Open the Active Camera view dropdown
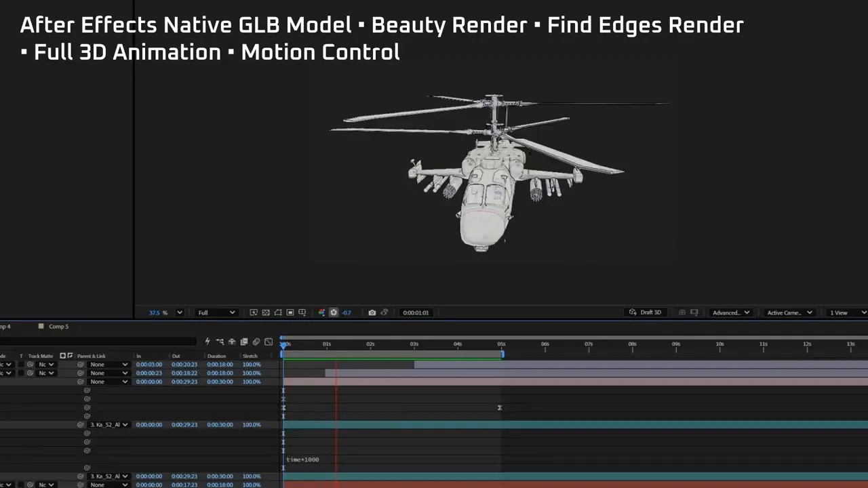 [789, 312]
